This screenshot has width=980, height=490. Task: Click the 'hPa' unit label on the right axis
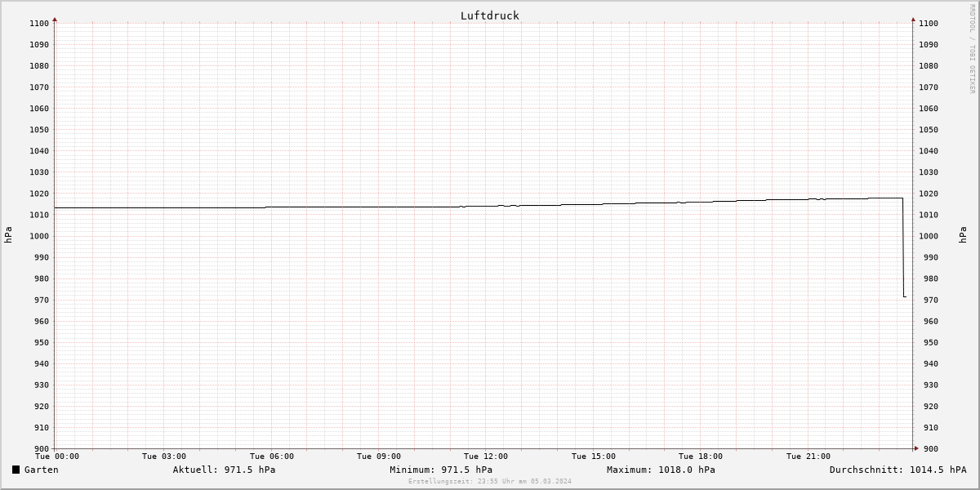pos(964,235)
